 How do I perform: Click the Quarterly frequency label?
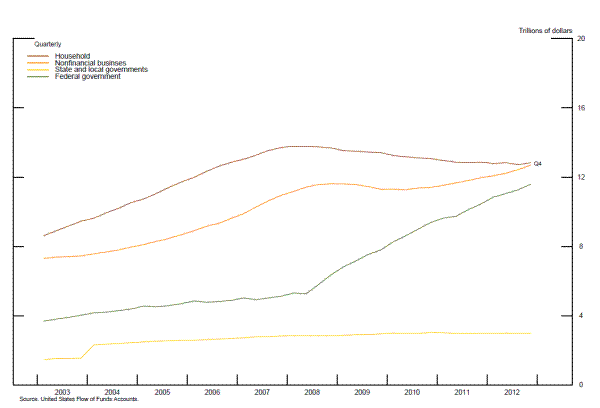pos(49,45)
